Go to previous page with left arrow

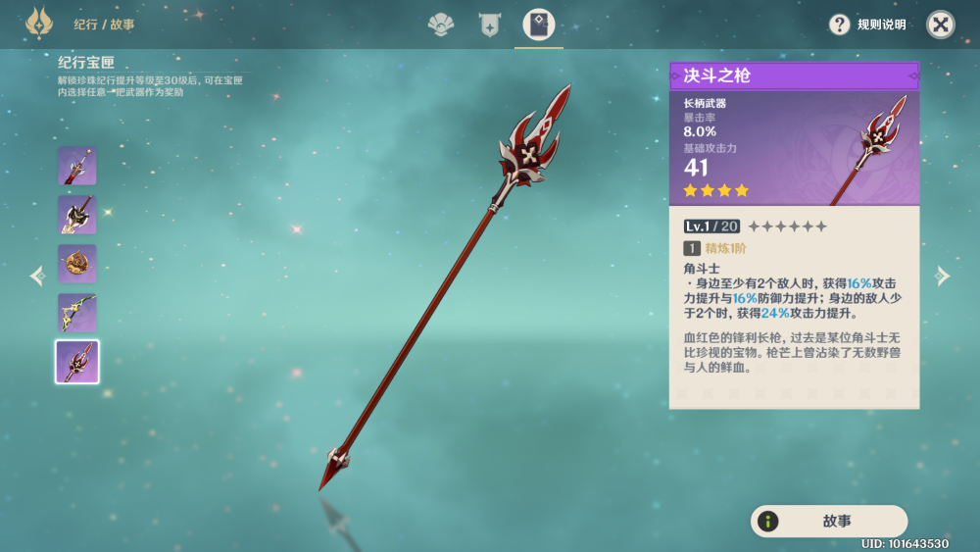(37, 276)
